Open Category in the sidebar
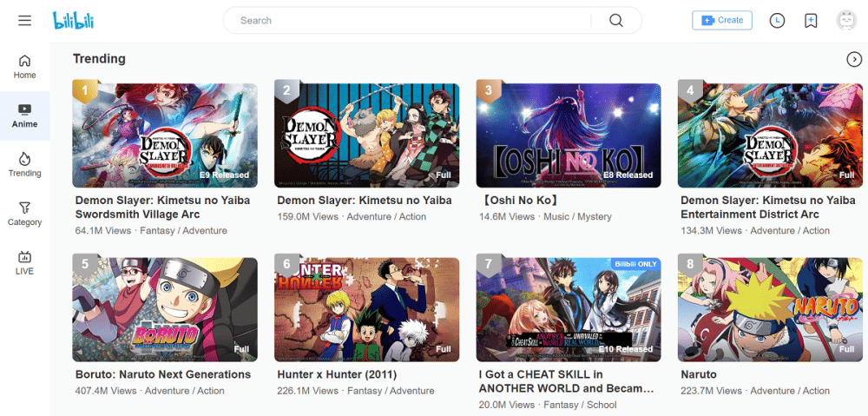The width and height of the screenshot is (868, 416). [x=24, y=214]
